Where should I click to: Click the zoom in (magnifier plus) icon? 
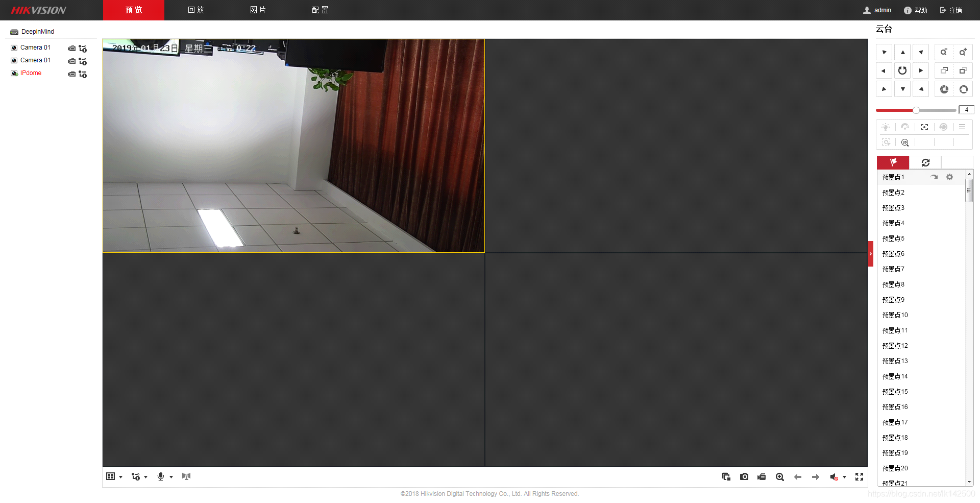(963, 52)
